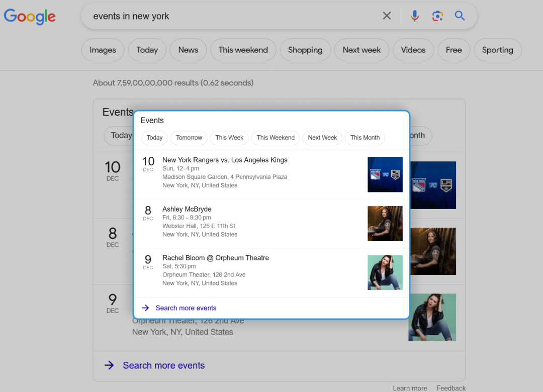Open New York Rangers vs. Los Angeles Kings event

pyautogui.click(x=225, y=160)
